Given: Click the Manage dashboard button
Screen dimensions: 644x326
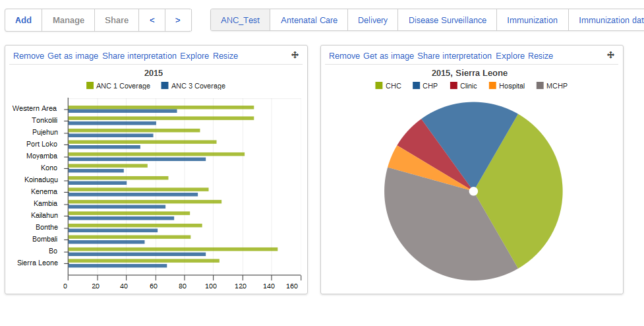Looking at the screenshot, I should click(69, 20).
